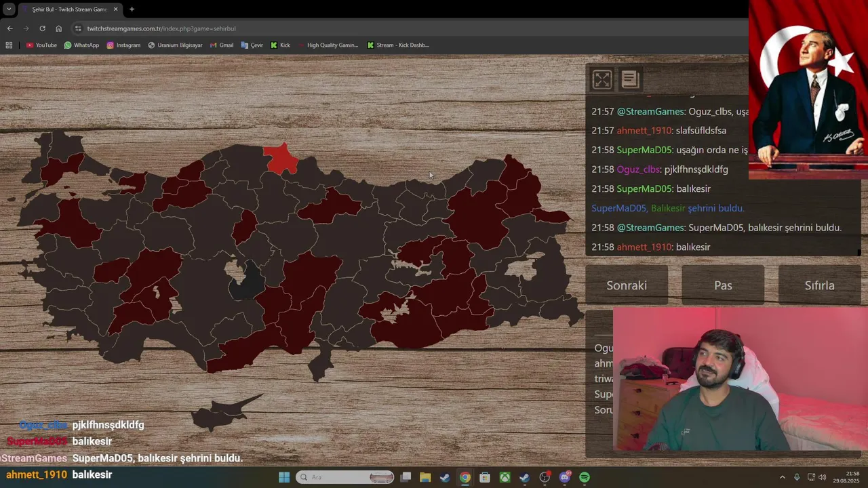Screen dimensions: 868x488
Task: Click the browser forward arrow
Action: click(26, 28)
